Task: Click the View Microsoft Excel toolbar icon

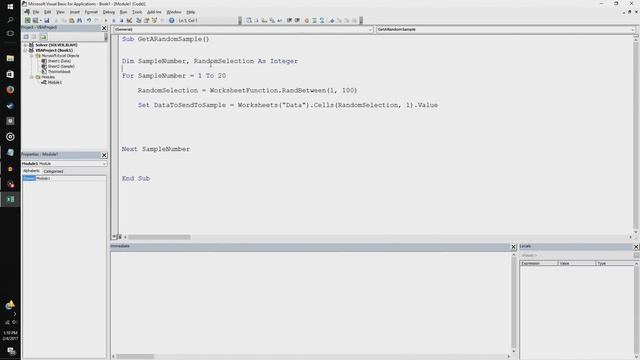Action: [27, 20]
